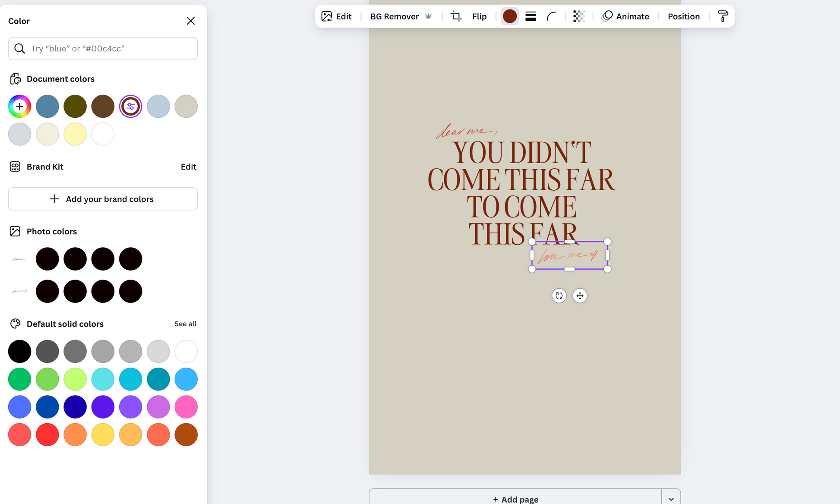This screenshot has height=504, width=840.
Task: Open the border style lines icon
Action: 531,16
